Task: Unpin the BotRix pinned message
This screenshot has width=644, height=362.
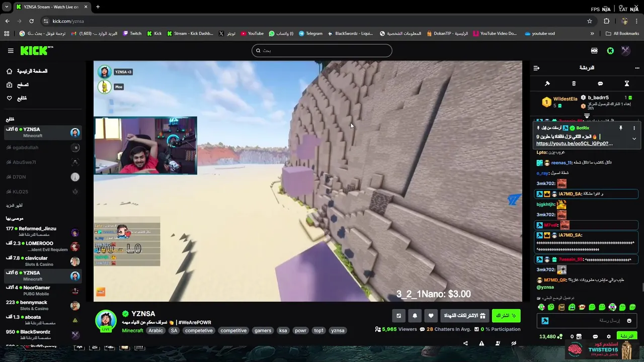Action: click(x=621, y=128)
